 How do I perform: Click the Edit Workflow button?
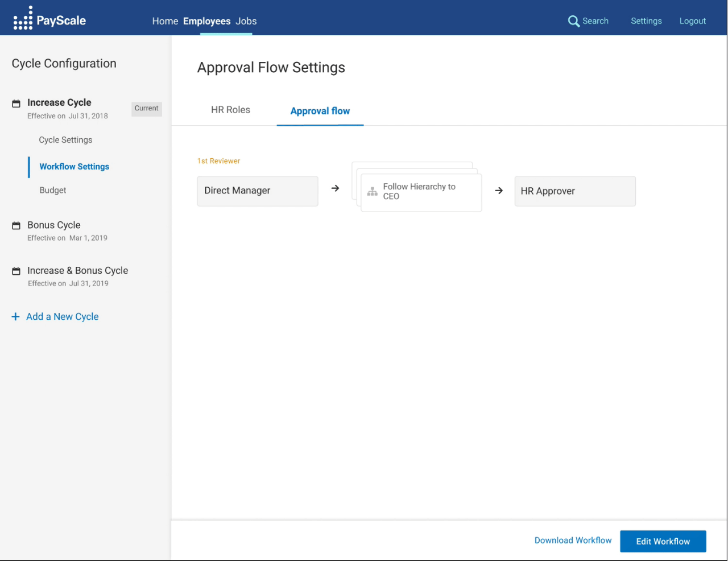(663, 541)
